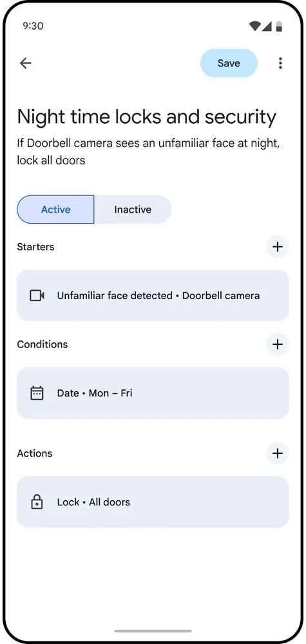Click the calendar icon in Date condition

click(x=37, y=393)
